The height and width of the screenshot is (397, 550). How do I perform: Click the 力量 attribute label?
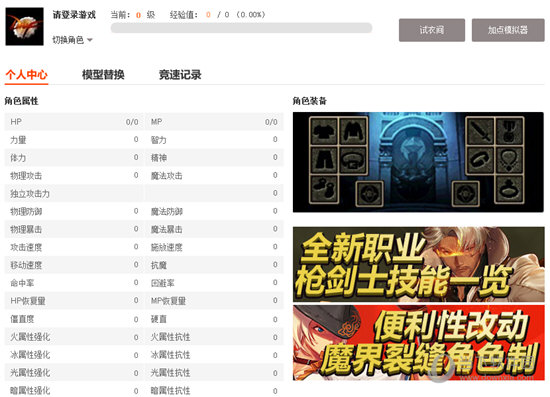pyautogui.click(x=18, y=140)
